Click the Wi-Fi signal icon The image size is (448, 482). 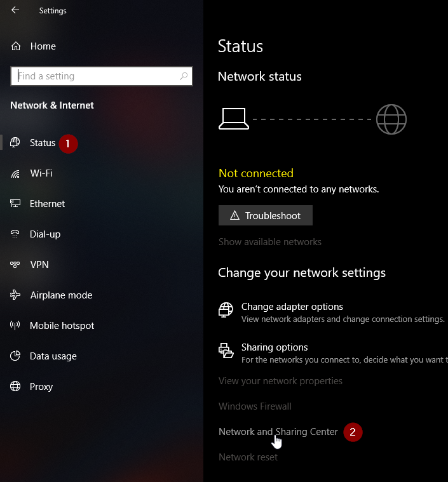pyautogui.click(x=15, y=173)
